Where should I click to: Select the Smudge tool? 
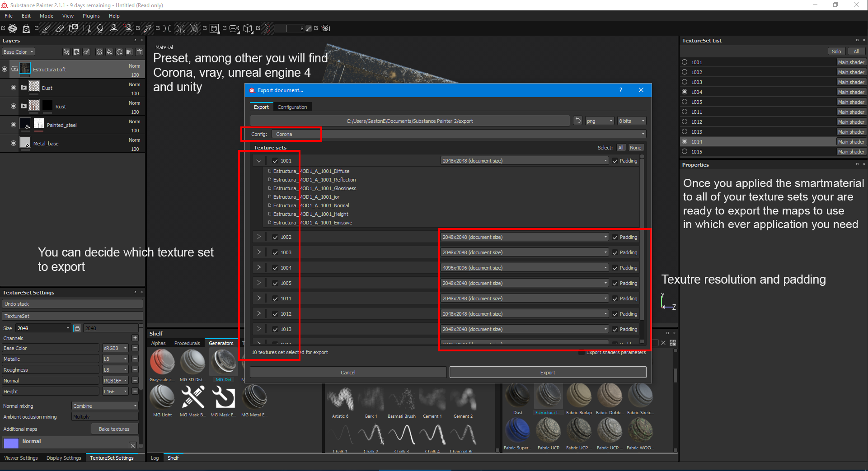coord(100,28)
